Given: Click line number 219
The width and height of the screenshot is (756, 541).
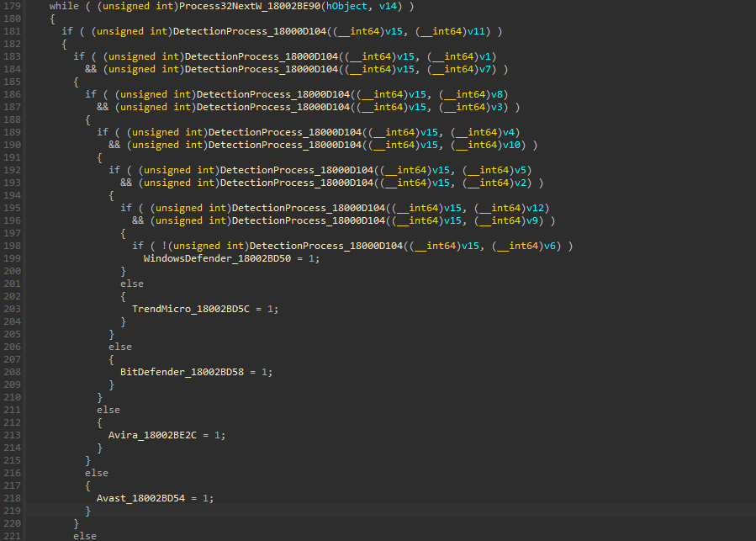Looking at the screenshot, I should coord(13,511).
